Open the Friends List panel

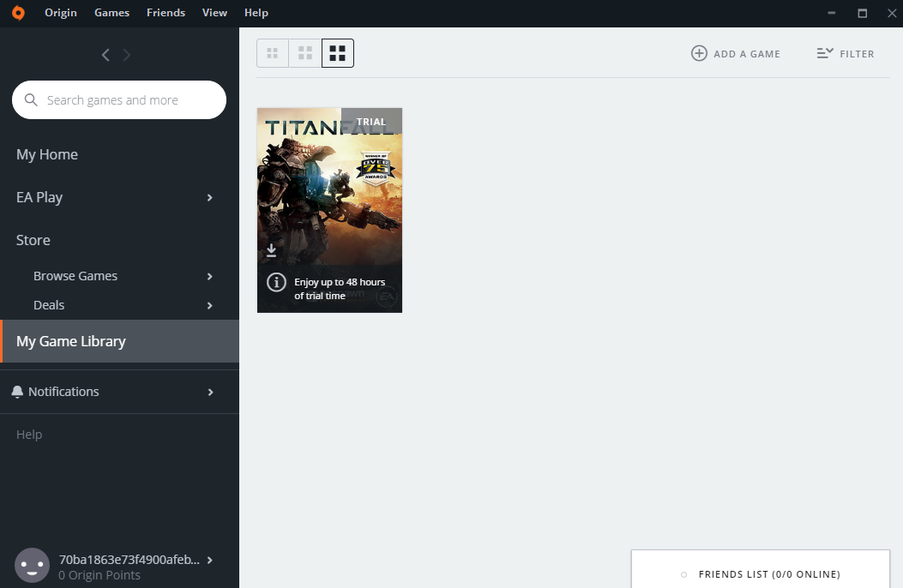point(760,569)
